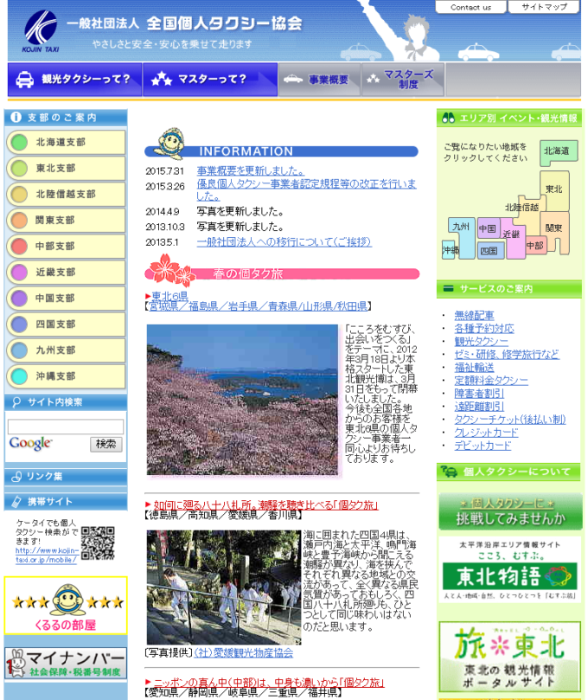Open 定額料金タクシー link
The image size is (588, 700).
click(491, 381)
